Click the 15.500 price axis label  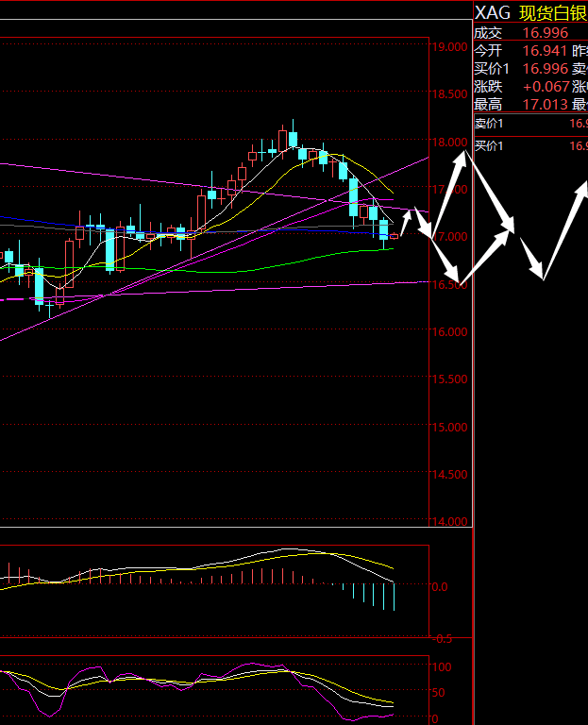click(450, 379)
